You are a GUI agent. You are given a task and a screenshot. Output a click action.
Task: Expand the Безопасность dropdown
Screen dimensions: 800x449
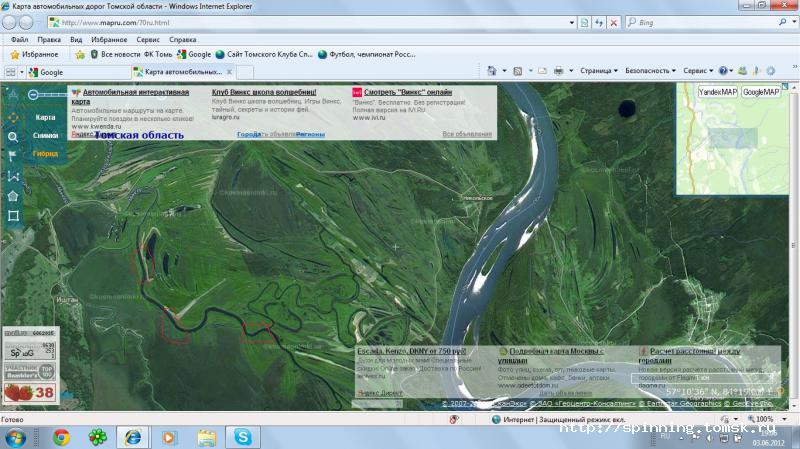point(650,72)
